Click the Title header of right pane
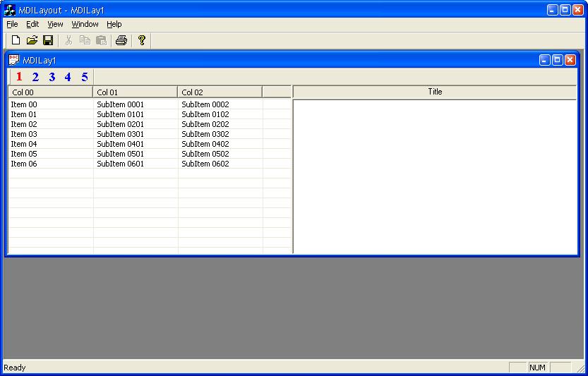The height and width of the screenshot is (376, 588). (435, 92)
